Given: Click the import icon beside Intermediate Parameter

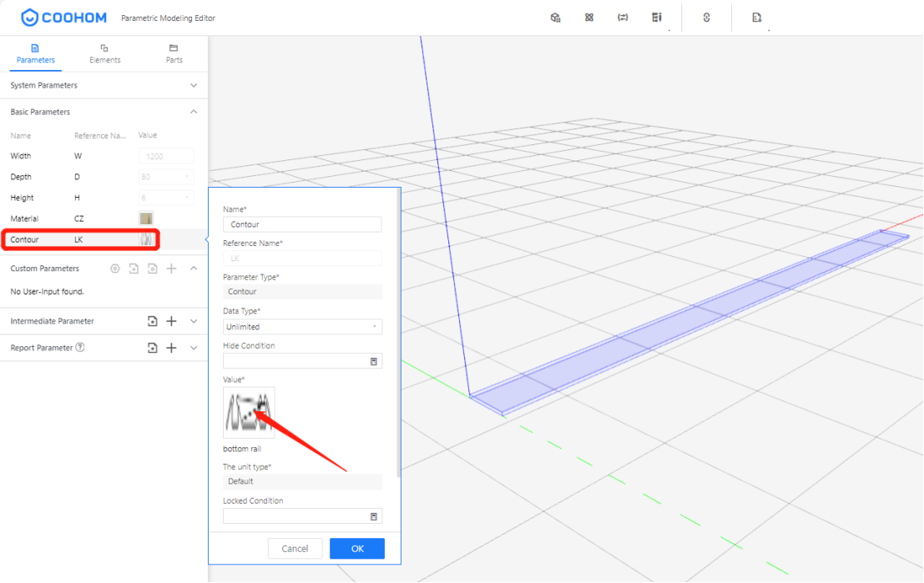Looking at the screenshot, I should tap(152, 321).
